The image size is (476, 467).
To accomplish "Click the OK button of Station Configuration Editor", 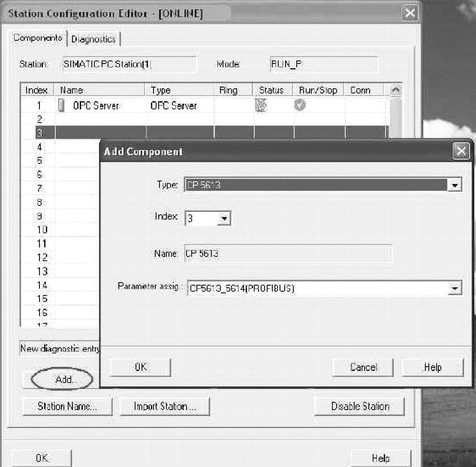I will pos(42,458).
